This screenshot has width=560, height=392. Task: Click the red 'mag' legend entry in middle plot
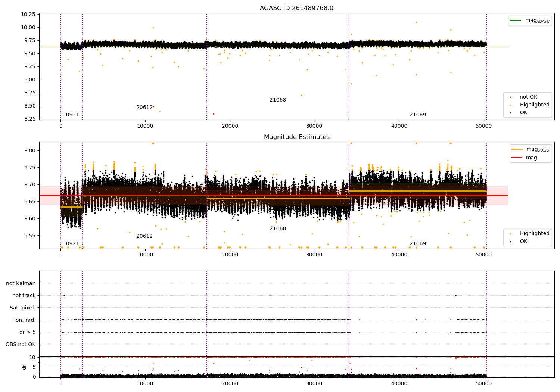524,158
